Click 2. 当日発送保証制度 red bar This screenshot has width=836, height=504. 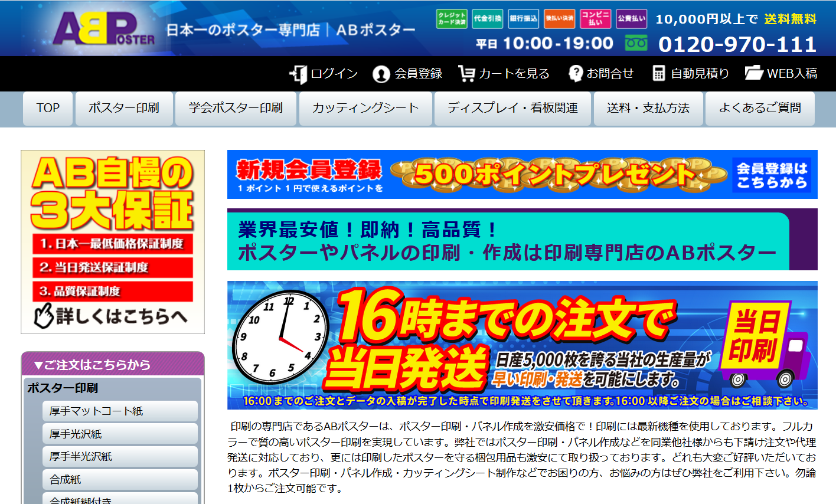click(x=112, y=267)
